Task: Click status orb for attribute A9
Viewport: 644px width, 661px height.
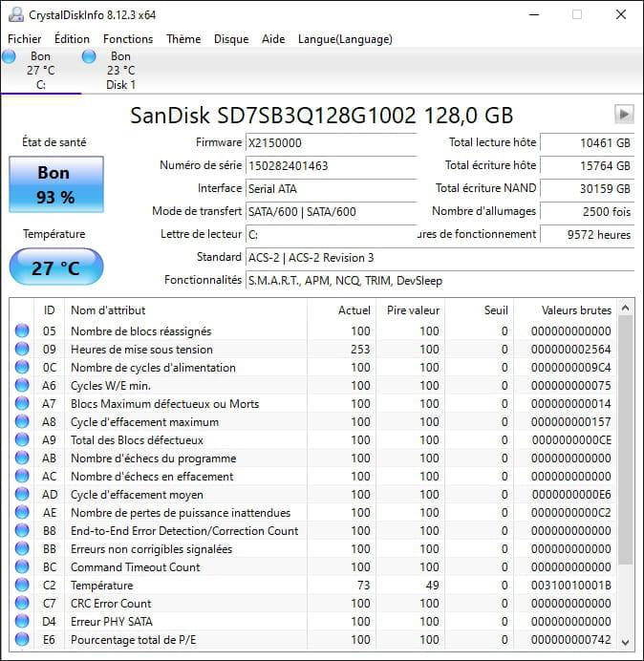Action: coord(22,439)
